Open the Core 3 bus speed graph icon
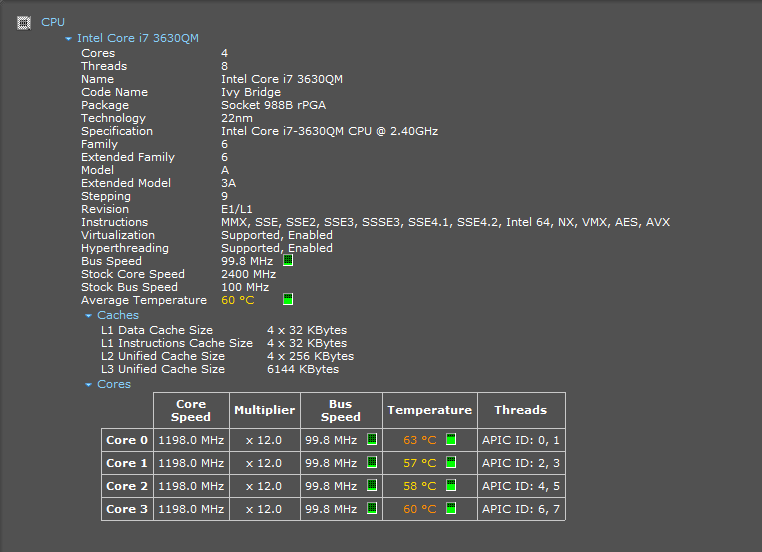This screenshot has width=762, height=552. click(x=371, y=509)
